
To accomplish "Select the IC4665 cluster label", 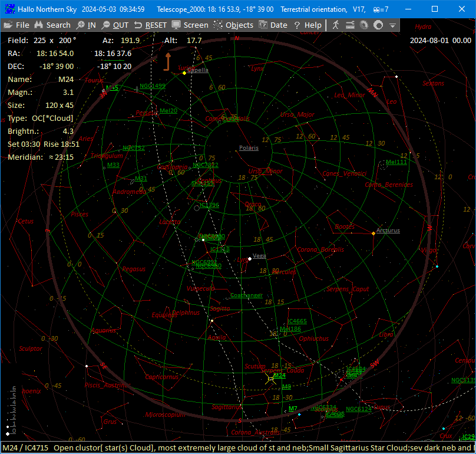I will (297, 321).
